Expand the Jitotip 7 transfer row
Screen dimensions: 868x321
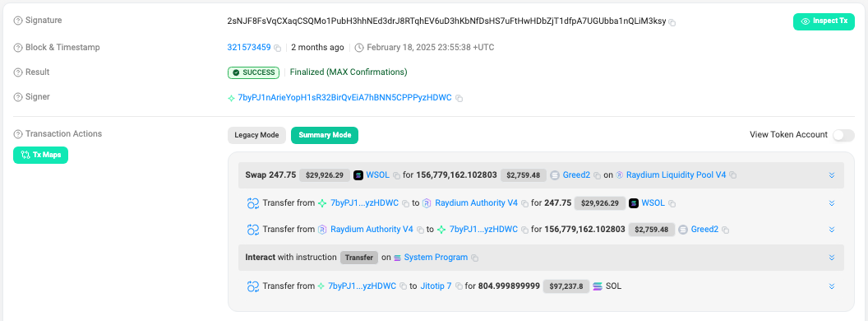pyautogui.click(x=832, y=286)
